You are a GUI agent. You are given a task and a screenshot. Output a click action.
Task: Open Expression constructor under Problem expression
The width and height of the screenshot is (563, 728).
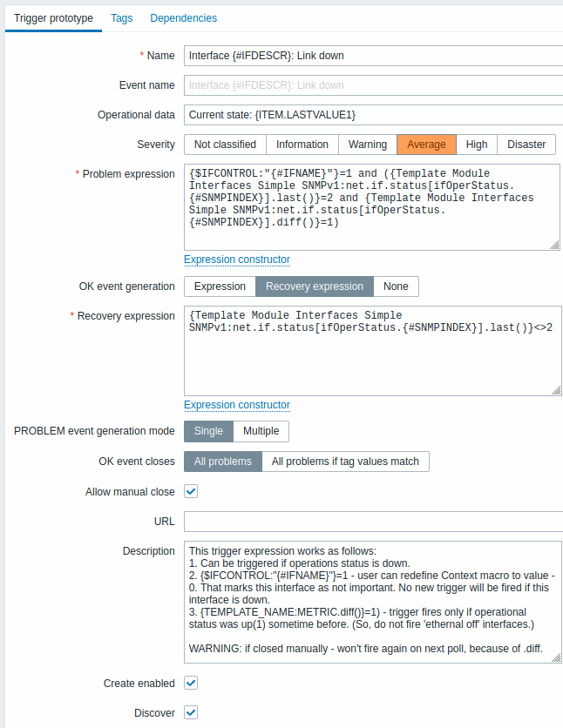point(237,260)
